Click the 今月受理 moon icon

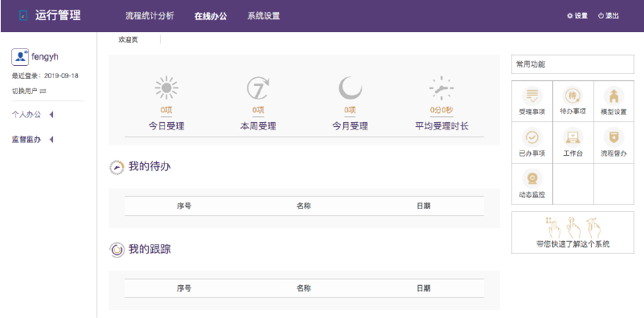point(350,88)
